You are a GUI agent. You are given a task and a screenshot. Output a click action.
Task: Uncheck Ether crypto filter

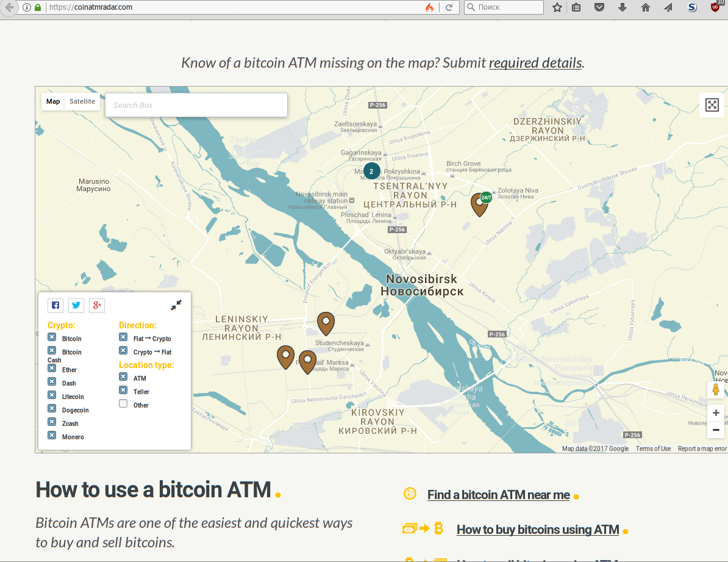[x=52, y=368]
